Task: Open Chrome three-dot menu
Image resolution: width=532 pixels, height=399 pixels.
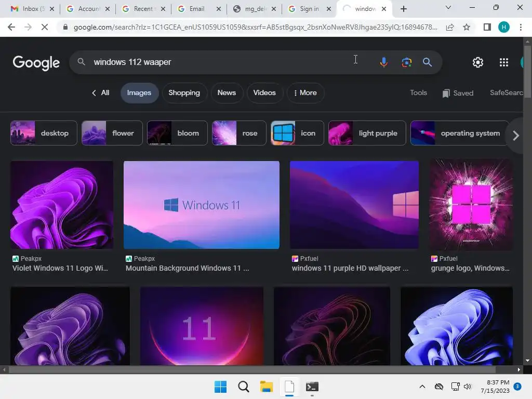Action: point(521,27)
